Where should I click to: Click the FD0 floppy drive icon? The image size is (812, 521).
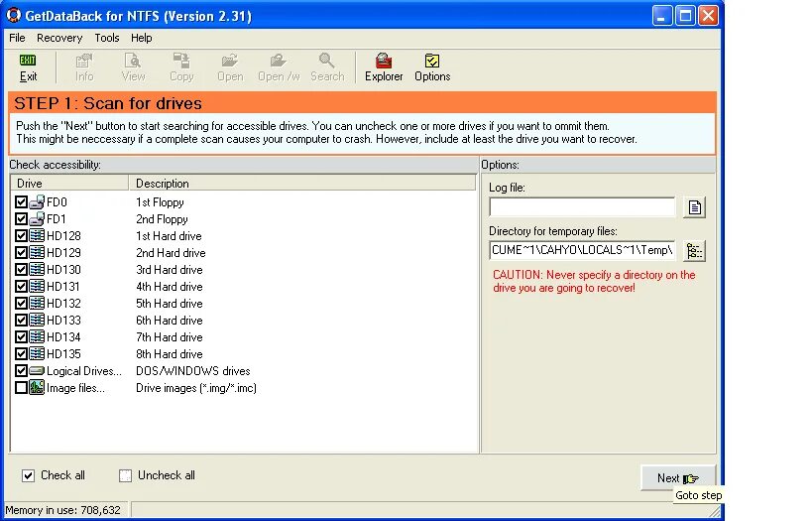(37, 202)
